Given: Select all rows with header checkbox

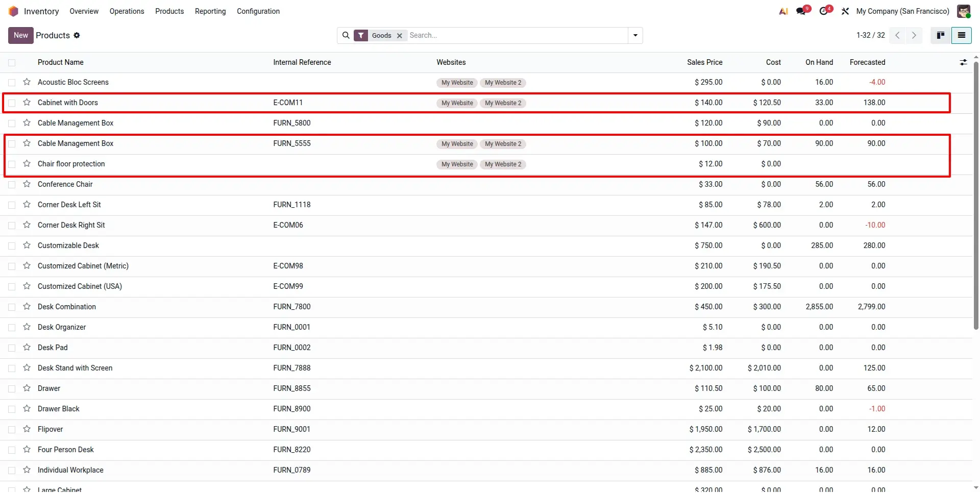Looking at the screenshot, I should tap(12, 62).
